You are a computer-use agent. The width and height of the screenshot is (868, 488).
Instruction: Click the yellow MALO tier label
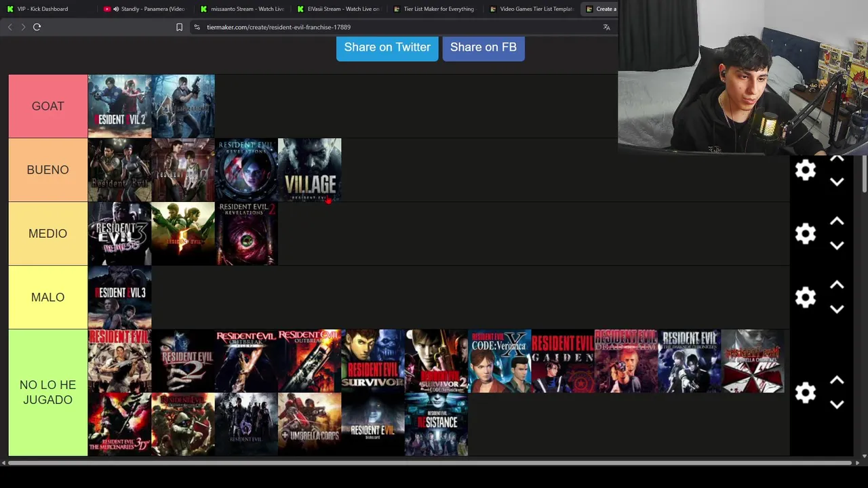point(48,298)
